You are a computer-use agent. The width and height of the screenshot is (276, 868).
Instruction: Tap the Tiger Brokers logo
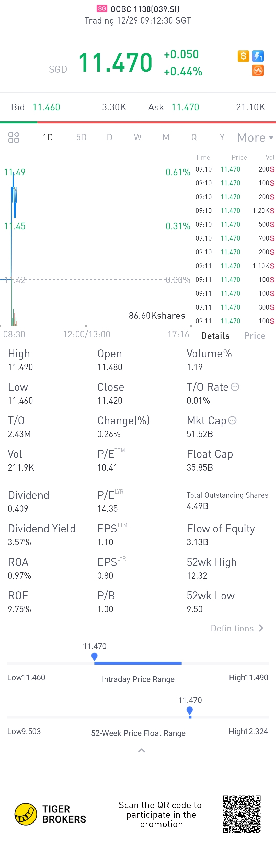tap(50, 814)
